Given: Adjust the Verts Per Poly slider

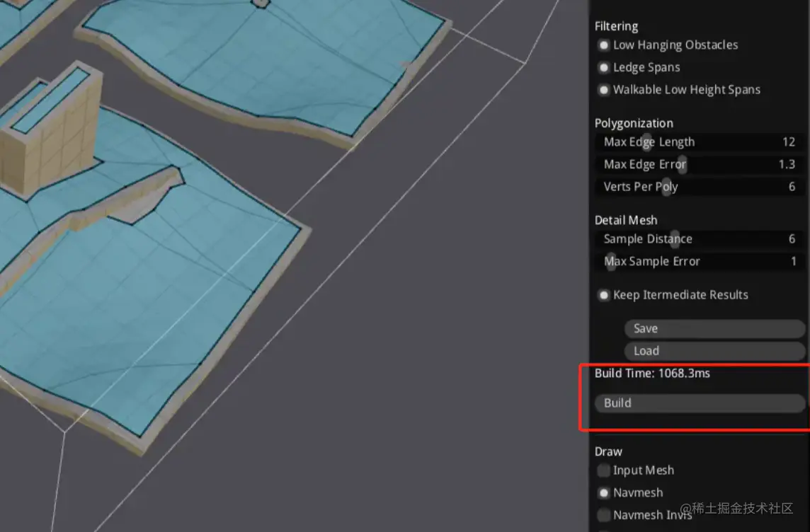Looking at the screenshot, I should 700,187.
